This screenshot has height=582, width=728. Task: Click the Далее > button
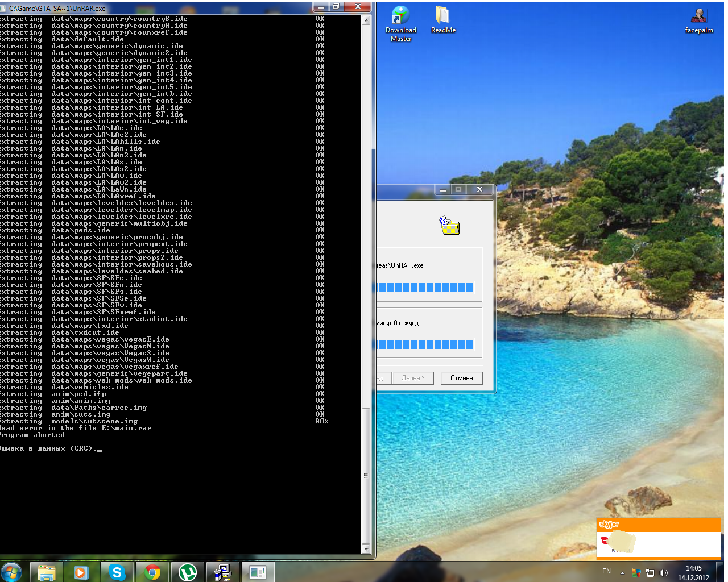click(412, 378)
